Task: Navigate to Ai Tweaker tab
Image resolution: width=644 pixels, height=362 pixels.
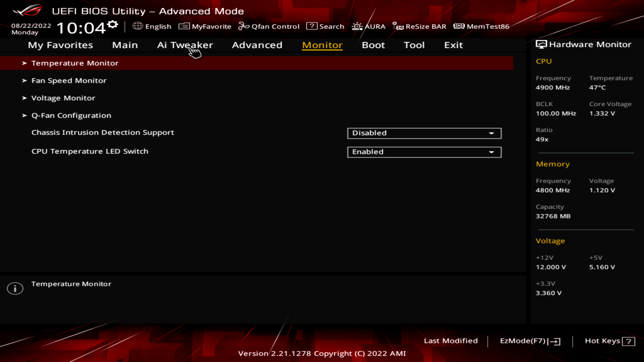Action: [x=185, y=45]
